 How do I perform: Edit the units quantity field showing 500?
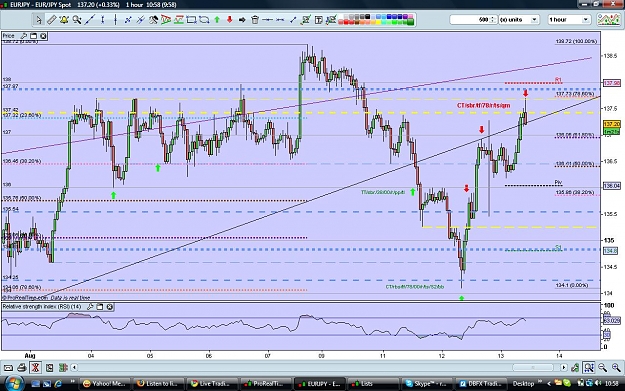point(470,20)
